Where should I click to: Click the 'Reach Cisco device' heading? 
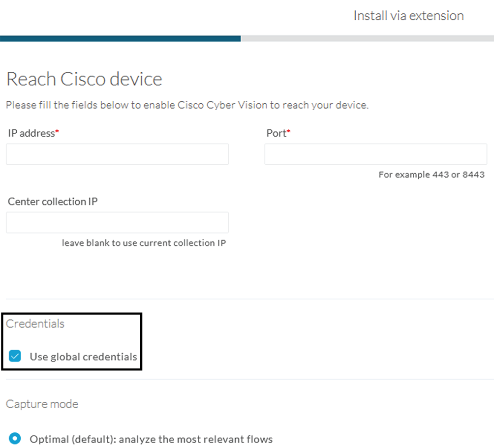(x=84, y=79)
